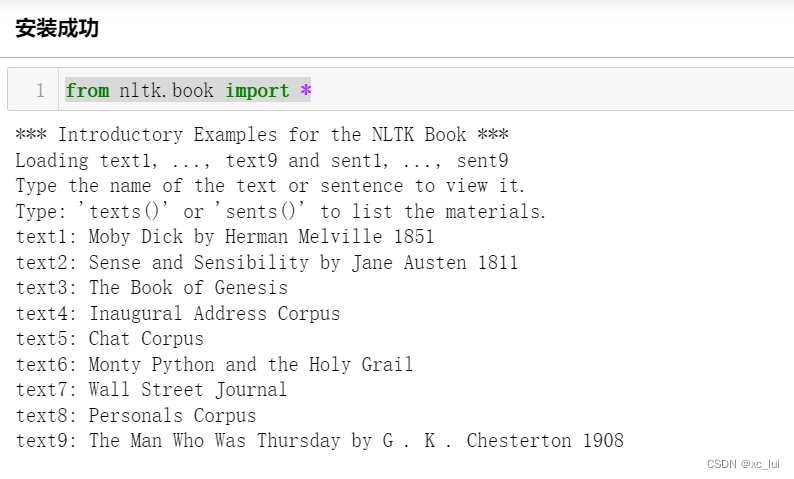Image resolution: width=794 pixels, height=479 pixels.
Task: Click the heading '安装成功'
Action: [x=57, y=28]
